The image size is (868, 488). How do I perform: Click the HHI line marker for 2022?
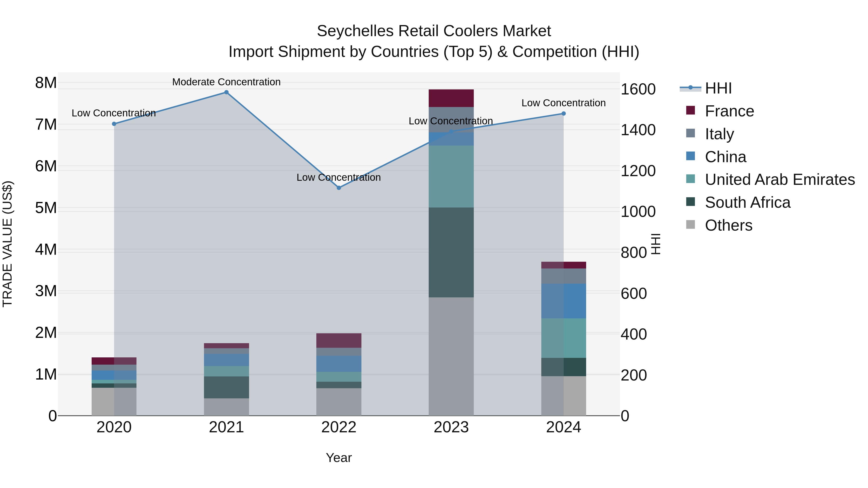[339, 188]
